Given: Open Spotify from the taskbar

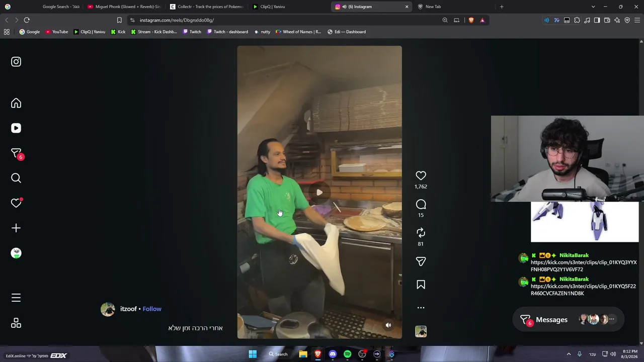Looking at the screenshot, I should (347, 354).
